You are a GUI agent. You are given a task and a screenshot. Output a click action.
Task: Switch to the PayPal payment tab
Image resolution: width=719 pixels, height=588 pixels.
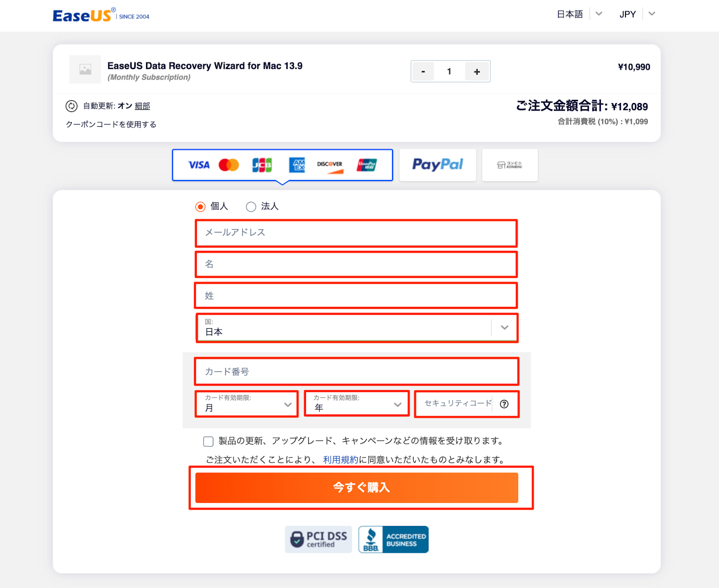438,165
